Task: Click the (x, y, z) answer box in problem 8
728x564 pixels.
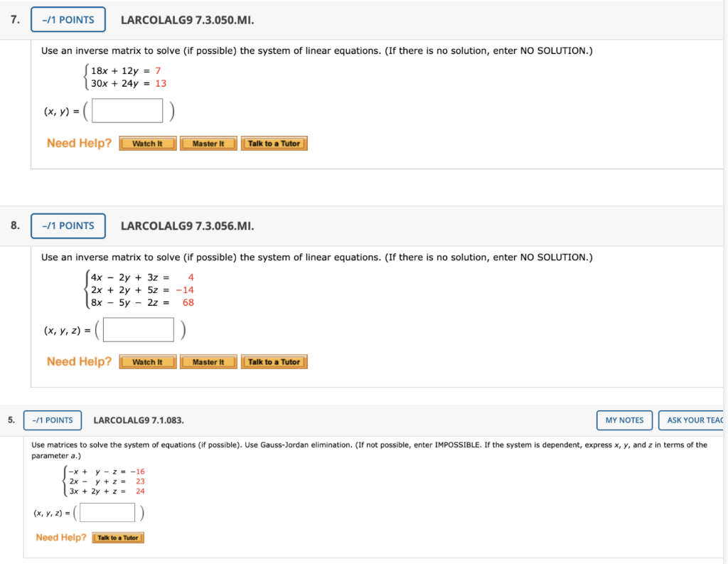Action: click(x=138, y=329)
